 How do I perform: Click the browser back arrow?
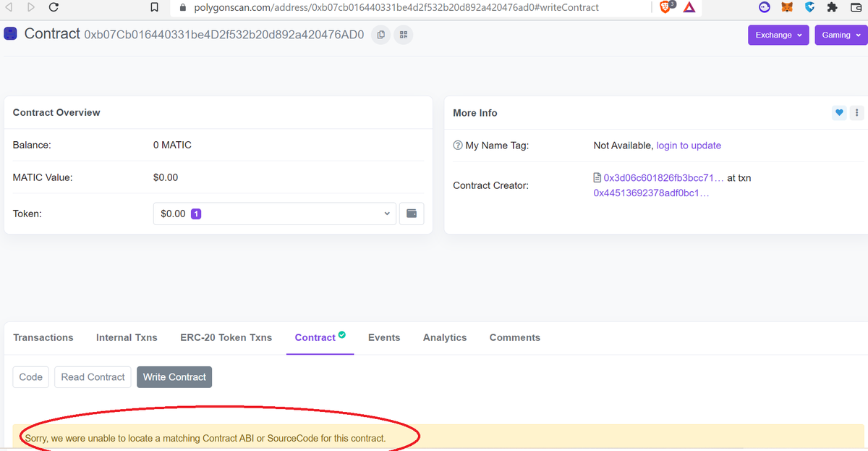[x=9, y=7]
